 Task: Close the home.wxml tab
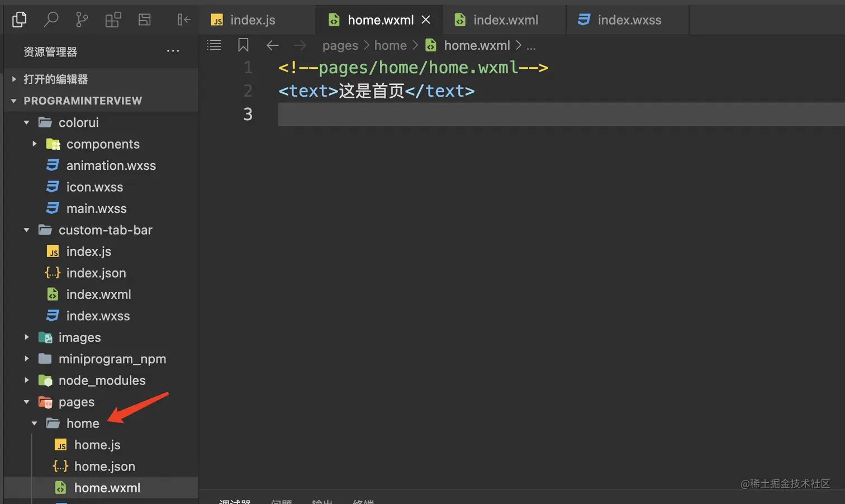pos(426,20)
